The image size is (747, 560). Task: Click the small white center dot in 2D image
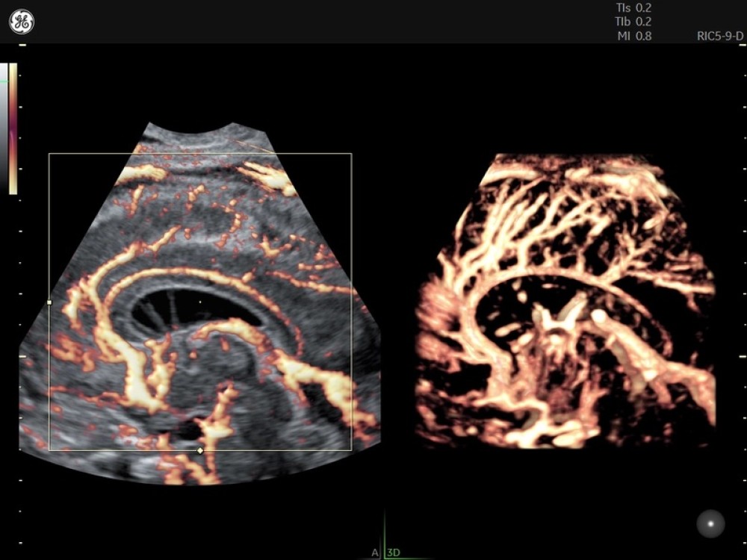click(199, 302)
